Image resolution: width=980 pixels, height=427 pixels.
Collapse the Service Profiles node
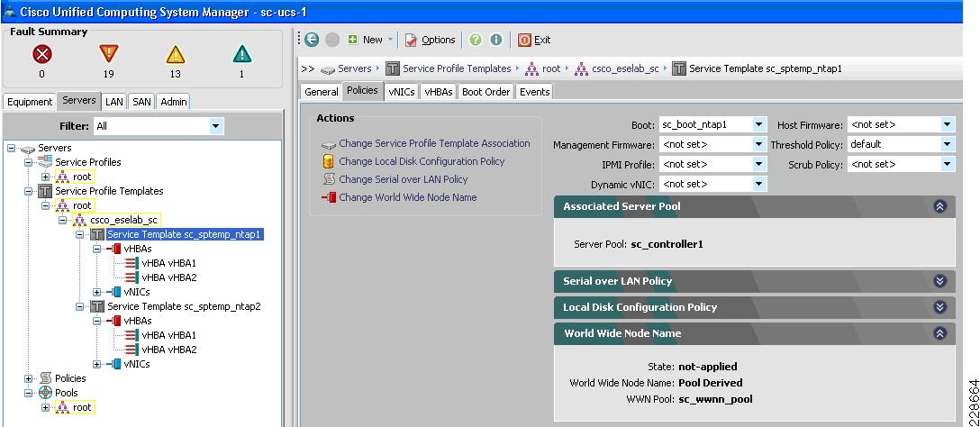28,162
